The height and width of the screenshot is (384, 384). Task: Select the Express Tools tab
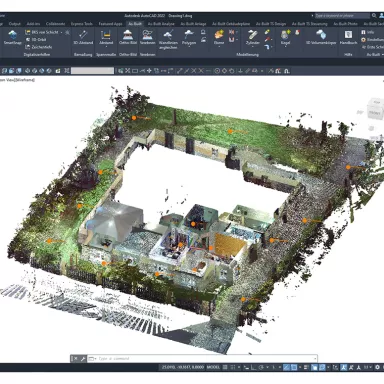click(x=81, y=24)
